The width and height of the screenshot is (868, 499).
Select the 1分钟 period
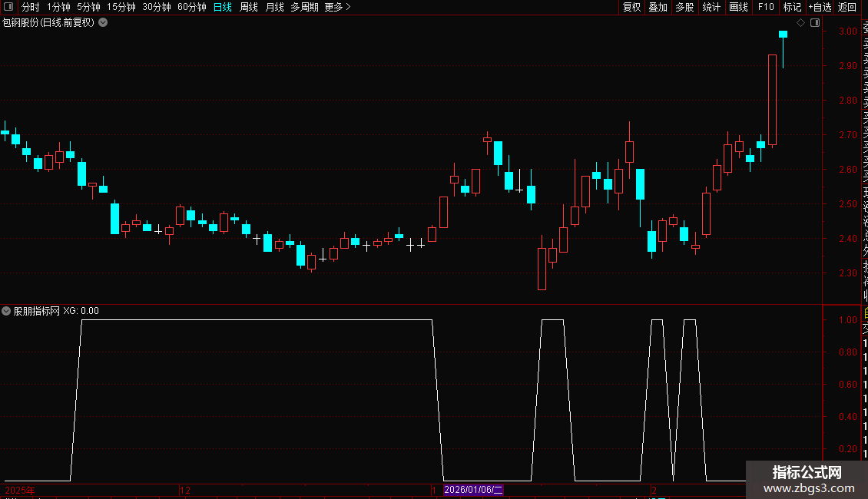coord(58,7)
